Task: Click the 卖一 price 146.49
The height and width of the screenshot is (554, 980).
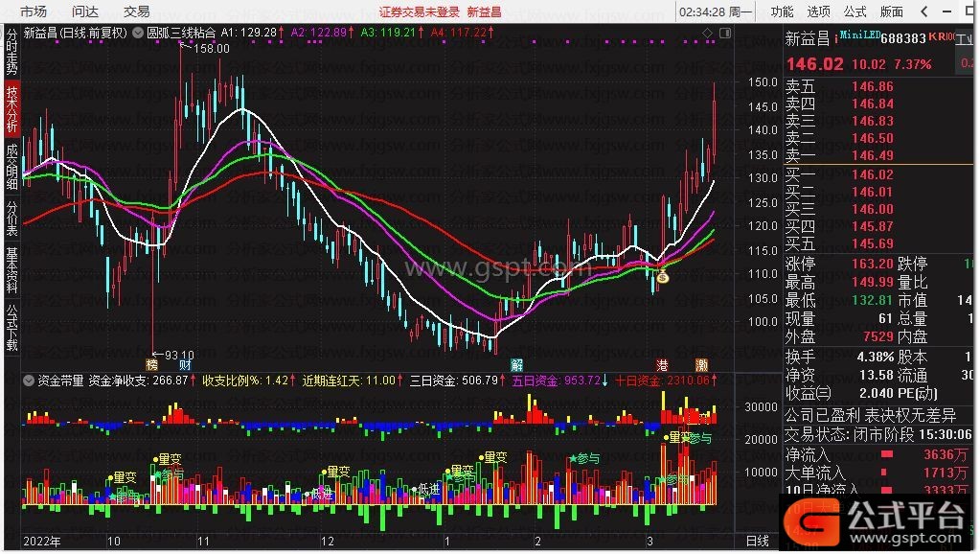Action: click(873, 155)
